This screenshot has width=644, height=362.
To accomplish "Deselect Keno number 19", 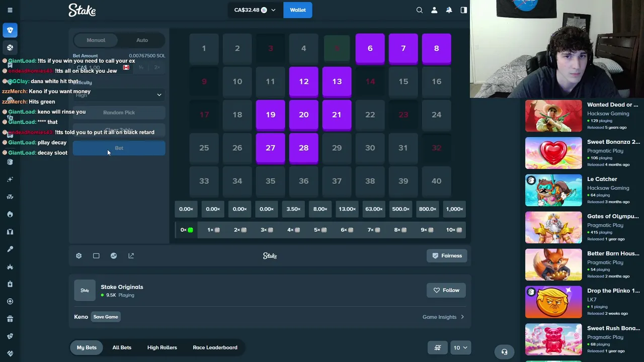I will 270,115.
